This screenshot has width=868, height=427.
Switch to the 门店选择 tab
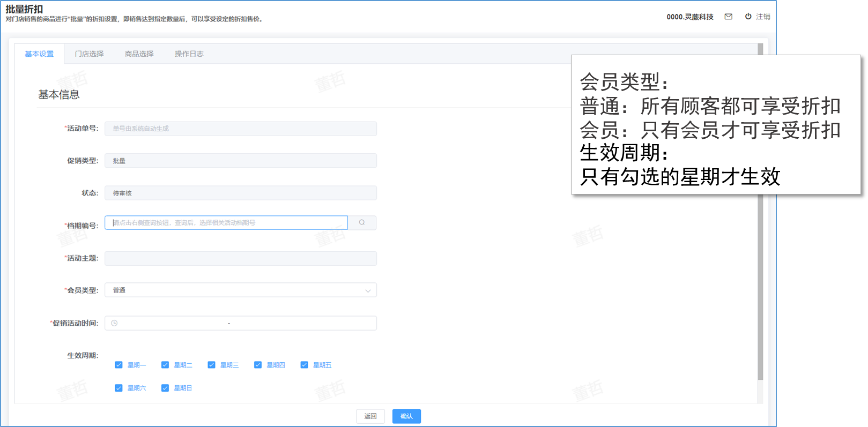89,54
